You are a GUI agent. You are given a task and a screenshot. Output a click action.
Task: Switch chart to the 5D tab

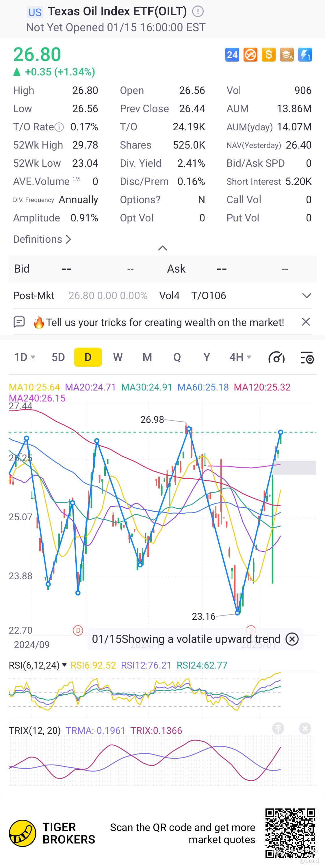58,357
